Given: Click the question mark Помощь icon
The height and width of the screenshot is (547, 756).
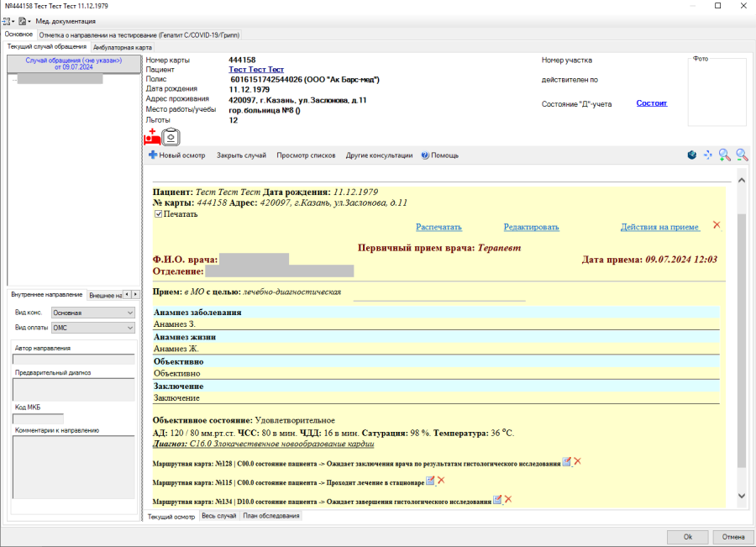Looking at the screenshot, I should coord(425,155).
